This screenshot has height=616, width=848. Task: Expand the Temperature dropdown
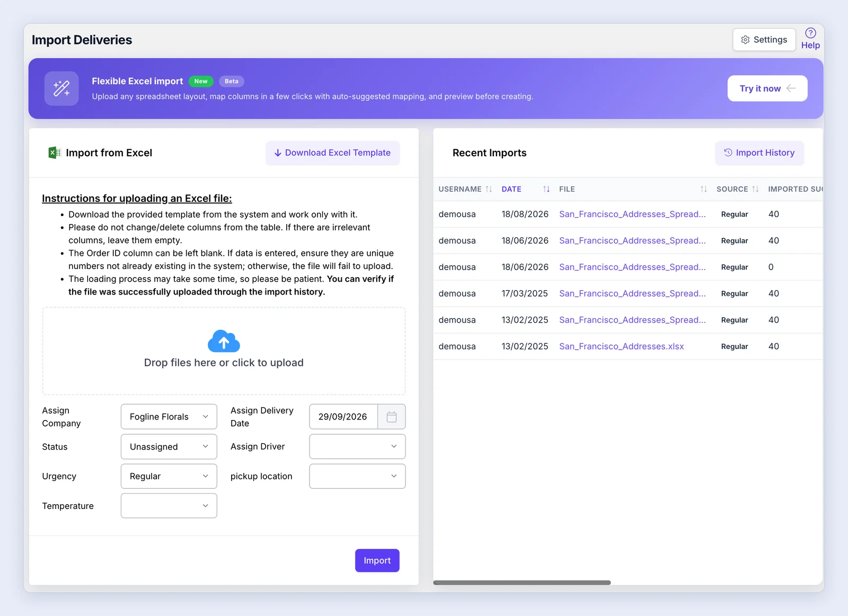tap(169, 506)
